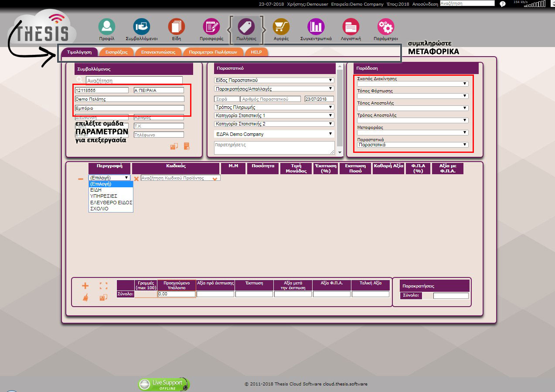Screen dimensions: 555x392
Task: Expand the Είδος Παραστατικού dropdown
Action: 274,81
